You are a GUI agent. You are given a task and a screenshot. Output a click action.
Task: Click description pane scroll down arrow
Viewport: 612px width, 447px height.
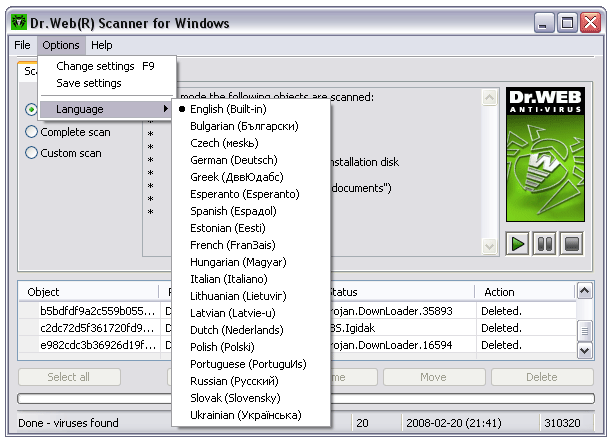(x=489, y=246)
